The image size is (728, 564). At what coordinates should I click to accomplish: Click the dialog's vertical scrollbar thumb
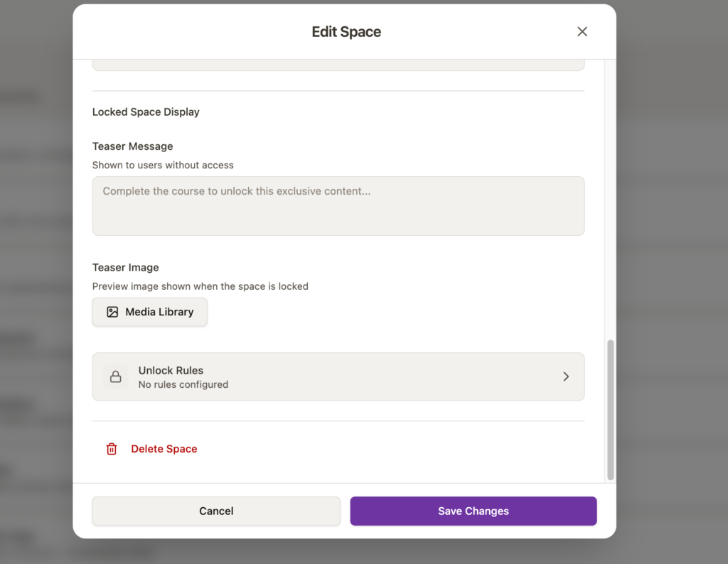pyautogui.click(x=610, y=409)
